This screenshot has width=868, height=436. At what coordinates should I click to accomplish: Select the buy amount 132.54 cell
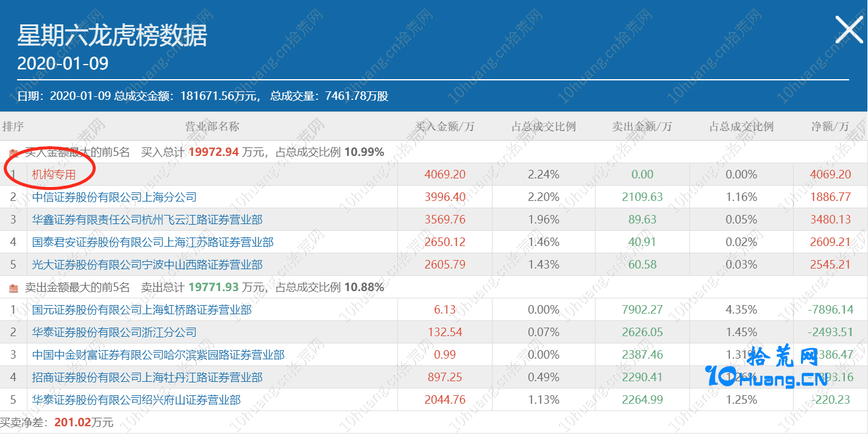pos(445,332)
